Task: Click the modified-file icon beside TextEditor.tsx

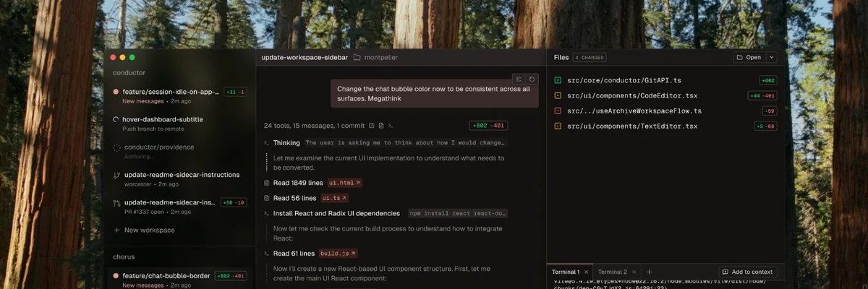Action: pyautogui.click(x=558, y=126)
